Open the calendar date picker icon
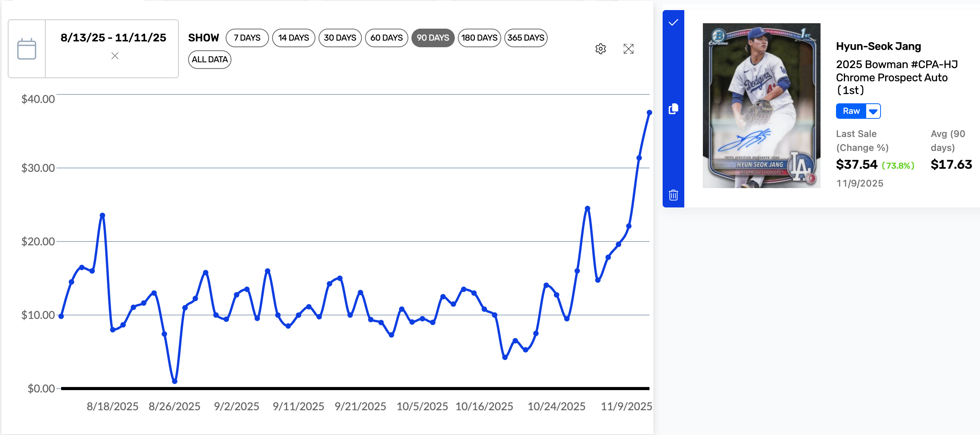This screenshot has width=980, height=435. pyautogui.click(x=27, y=49)
